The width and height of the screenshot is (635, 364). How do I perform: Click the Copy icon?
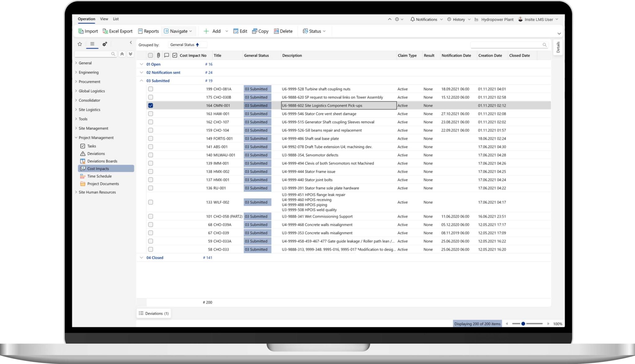(x=255, y=31)
